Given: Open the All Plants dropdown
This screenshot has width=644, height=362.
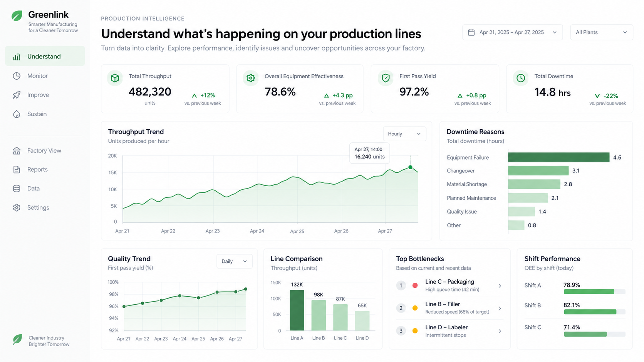Looking at the screenshot, I should tap(601, 32).
